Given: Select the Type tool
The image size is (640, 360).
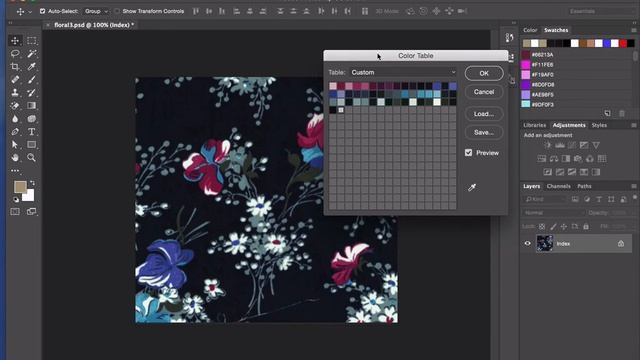Looking at the screenshot, I should 31,132.
